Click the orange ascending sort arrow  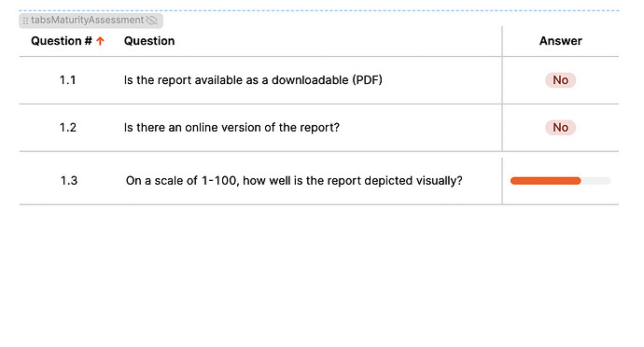tap(100, 41)
